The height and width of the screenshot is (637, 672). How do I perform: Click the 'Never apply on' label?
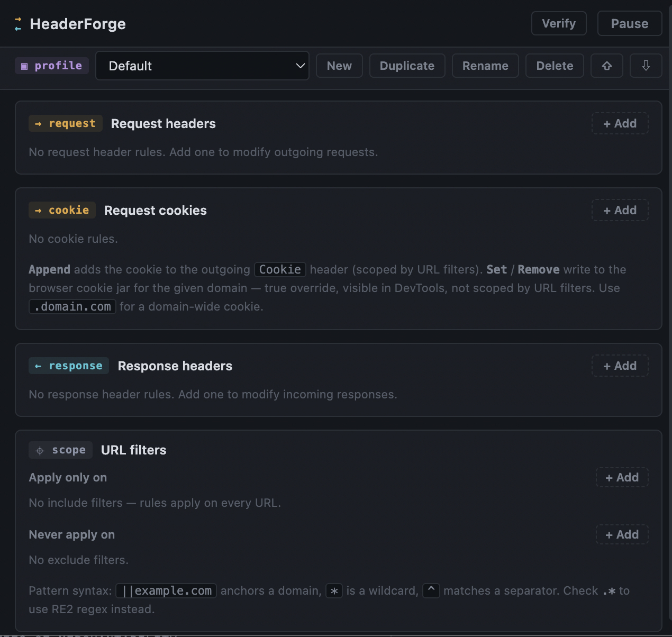[72, 534]
